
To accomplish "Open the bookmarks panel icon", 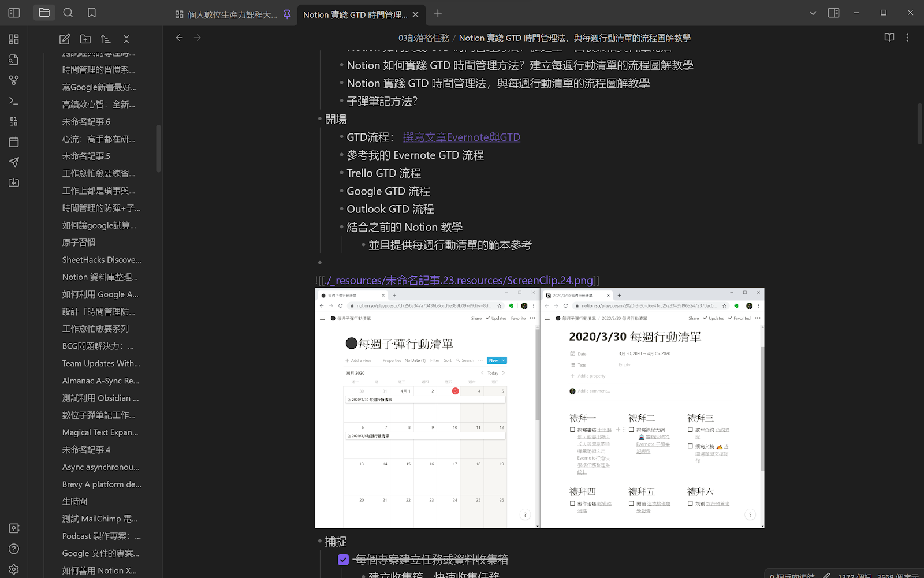I will coord(92,13).
